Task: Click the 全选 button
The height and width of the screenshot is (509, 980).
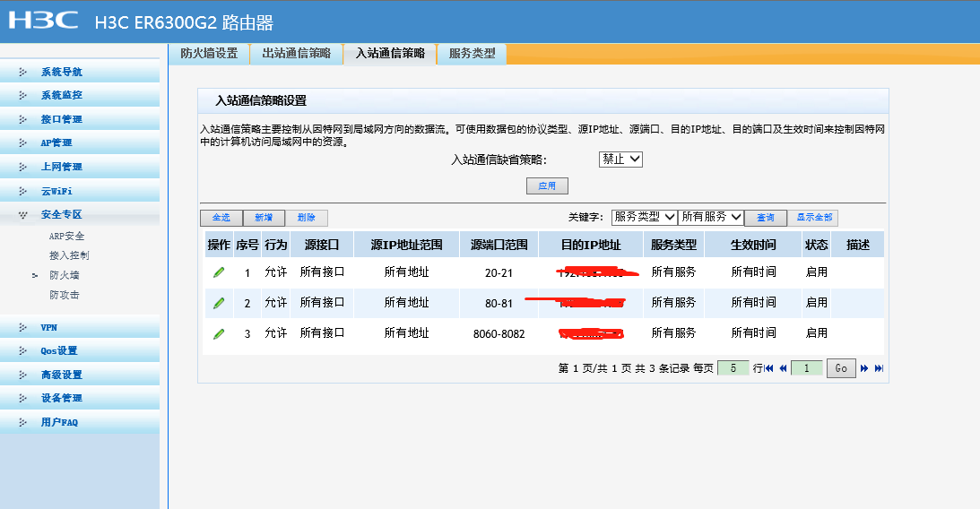Action: click(221, 218)
